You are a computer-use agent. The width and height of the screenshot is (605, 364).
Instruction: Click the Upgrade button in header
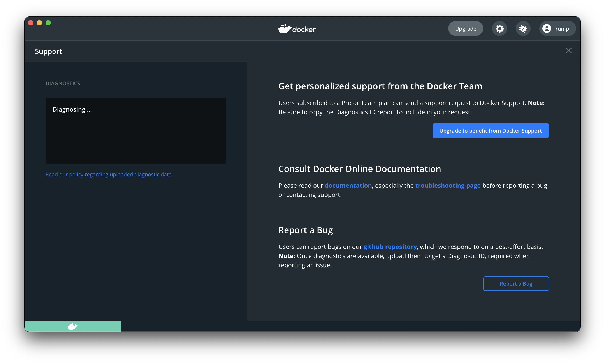[465, 29]
